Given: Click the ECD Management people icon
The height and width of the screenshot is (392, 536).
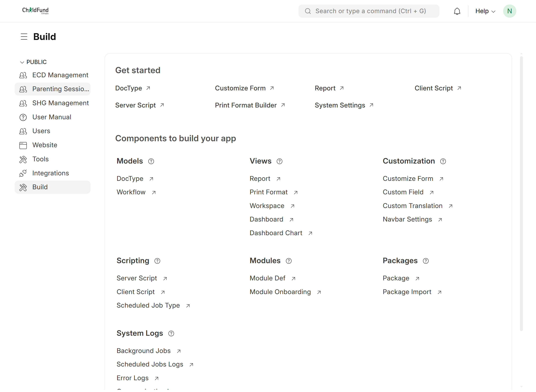Looking at the screenshot, I should click(x=23, y=75).
